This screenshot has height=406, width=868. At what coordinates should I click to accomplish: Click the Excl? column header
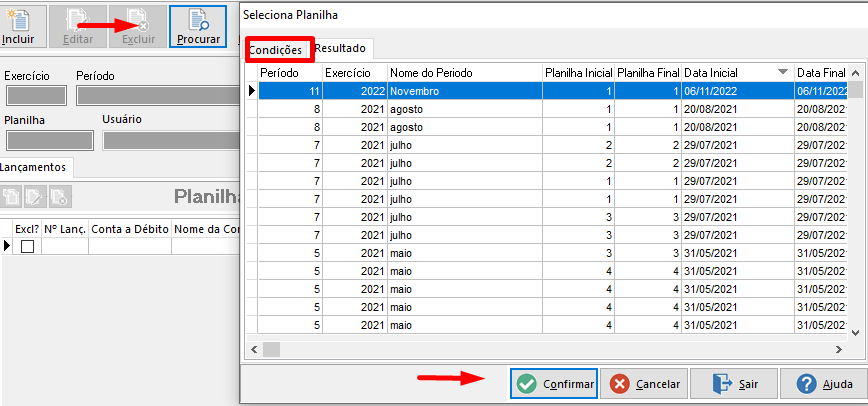point(27,229)
